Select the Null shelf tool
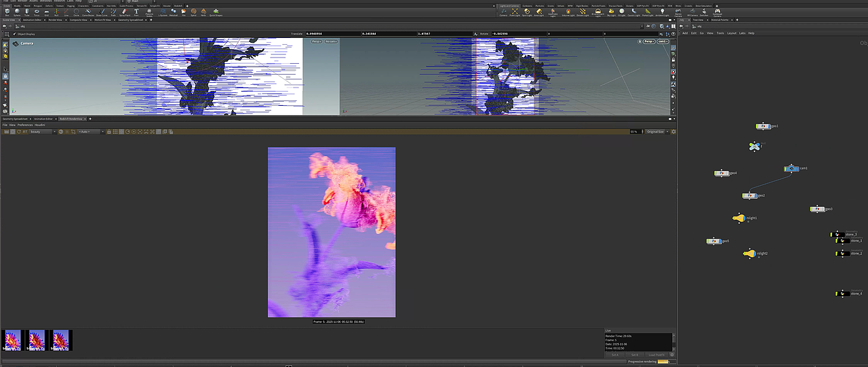Viewport: 868px width, 367px height. point(56,12)
